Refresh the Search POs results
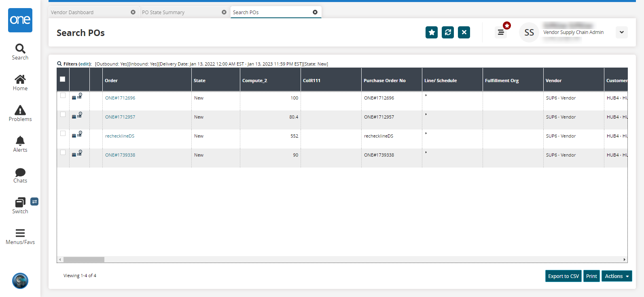The height and width of the screenshot is (297, 644). (448, 32)
